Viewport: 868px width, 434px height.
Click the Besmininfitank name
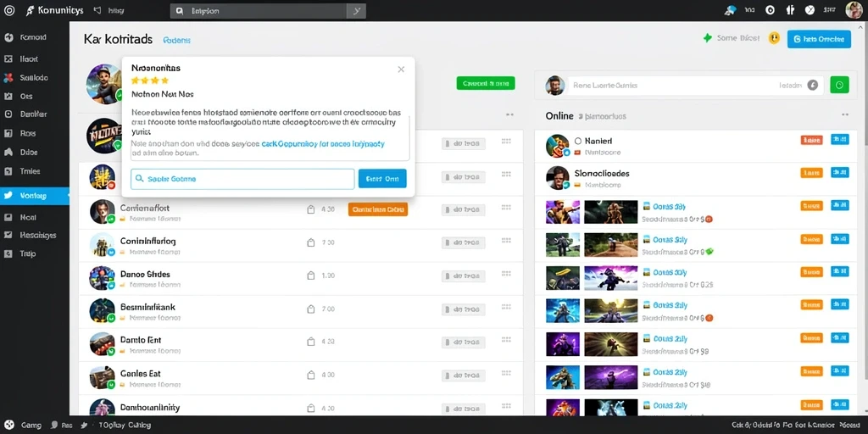coord(147,307)
